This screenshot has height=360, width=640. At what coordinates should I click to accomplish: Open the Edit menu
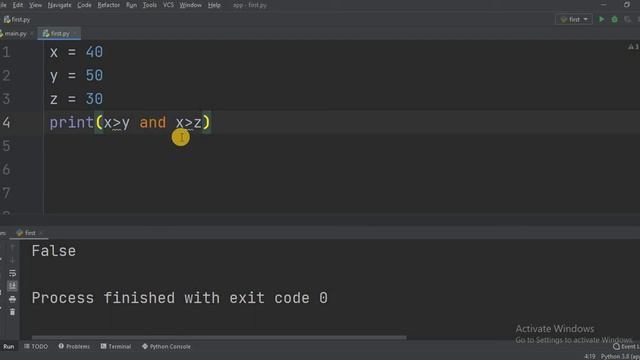pos(18,5)
